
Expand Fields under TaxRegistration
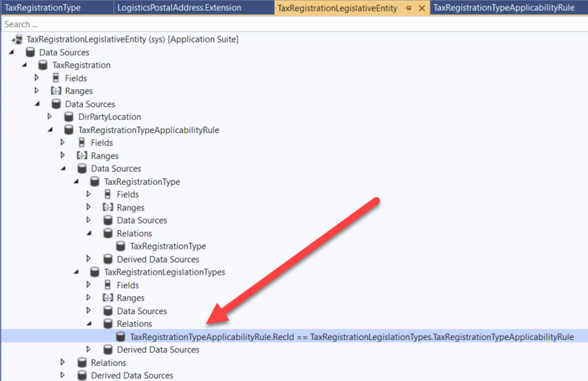point(37,78)
